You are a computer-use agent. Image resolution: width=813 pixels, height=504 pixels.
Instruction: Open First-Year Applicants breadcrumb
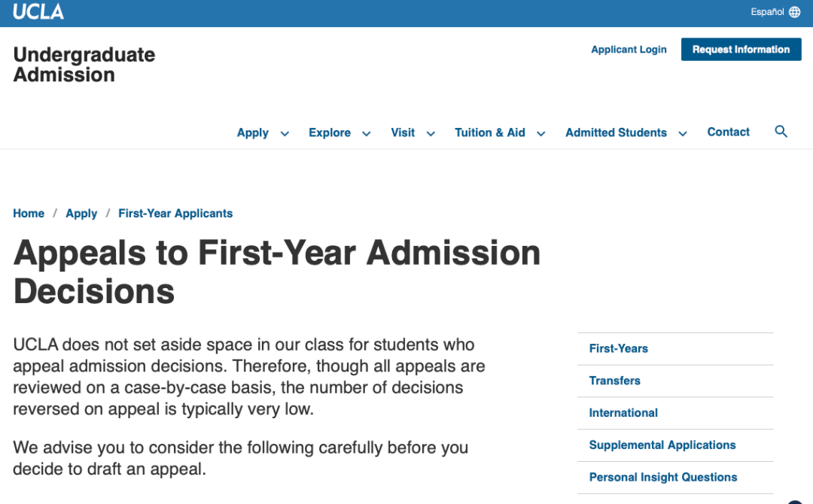click(175, 214)
